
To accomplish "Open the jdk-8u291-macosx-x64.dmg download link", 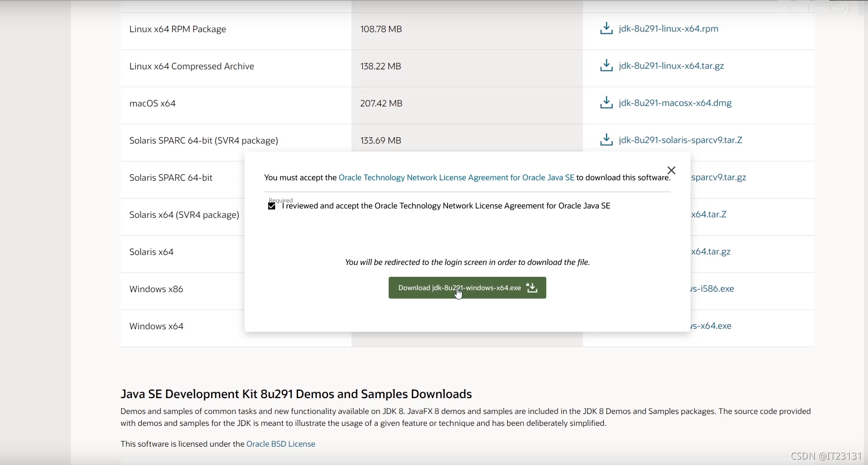I will [x=675, y=103].
